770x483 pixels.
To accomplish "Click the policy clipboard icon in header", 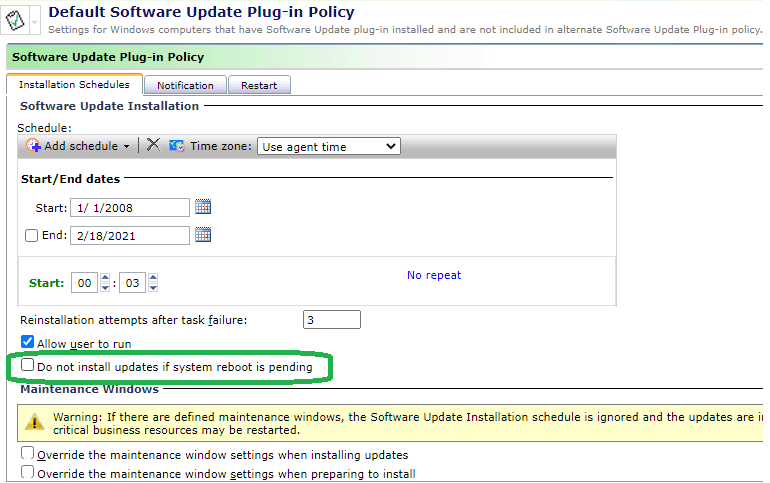I will click(15, 20).
